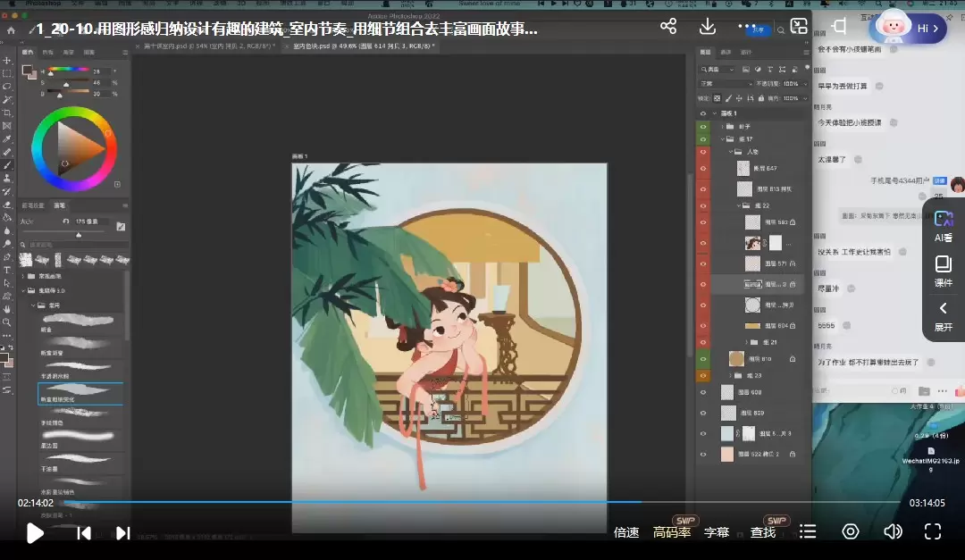Open the 查找 search option

coord(763,532)
